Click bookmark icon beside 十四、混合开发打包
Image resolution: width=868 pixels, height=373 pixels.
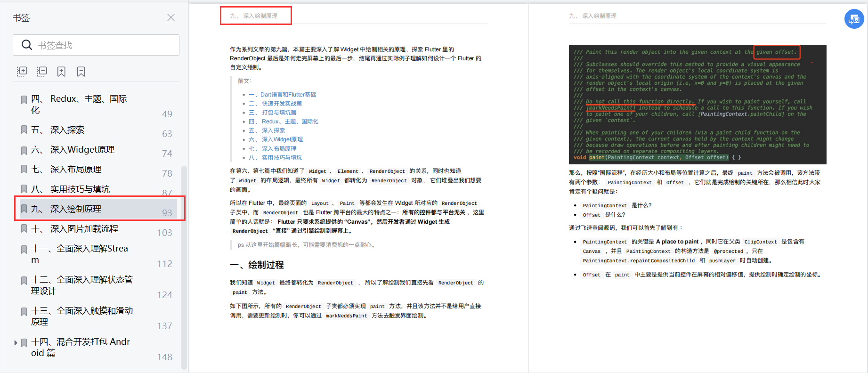tap(24, 343)
